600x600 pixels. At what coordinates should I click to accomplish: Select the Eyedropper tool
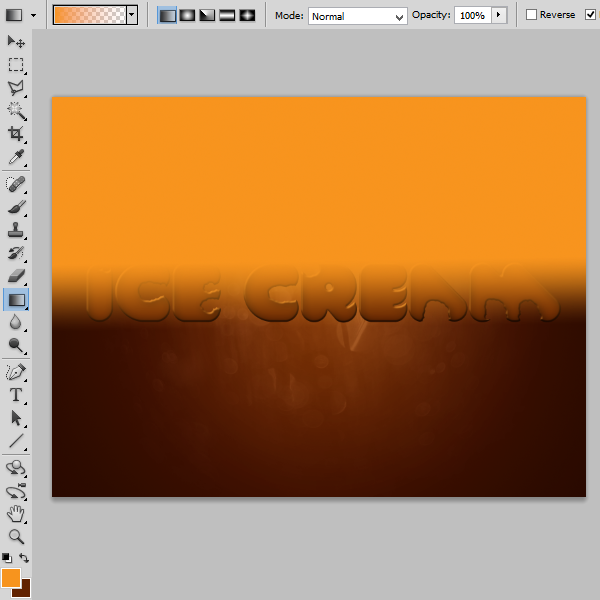16,157
